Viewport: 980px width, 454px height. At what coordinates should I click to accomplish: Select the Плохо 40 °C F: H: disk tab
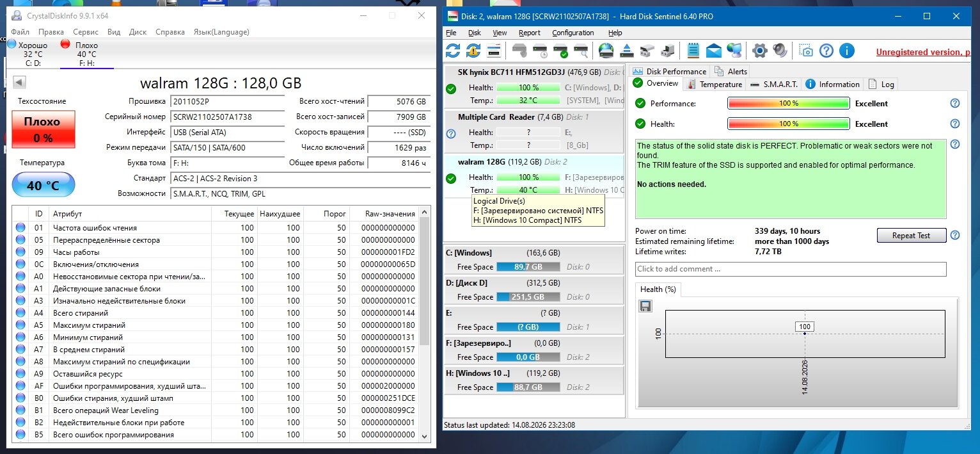86,54
